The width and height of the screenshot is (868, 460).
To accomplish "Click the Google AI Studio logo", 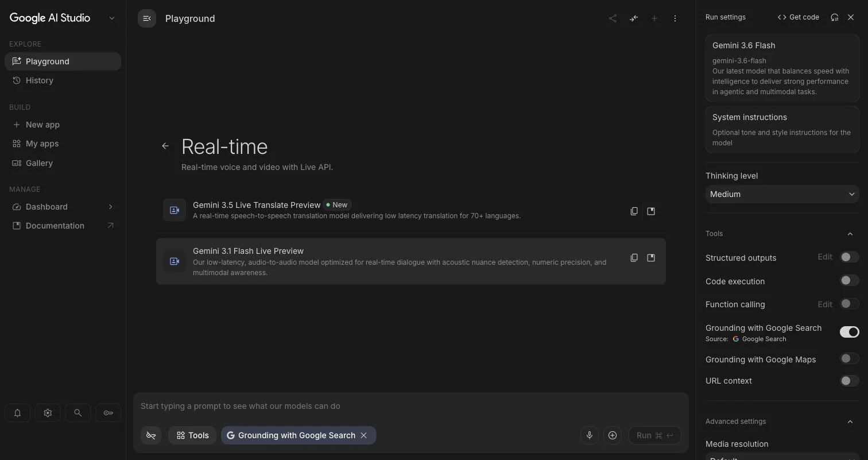I will point(50,18).
